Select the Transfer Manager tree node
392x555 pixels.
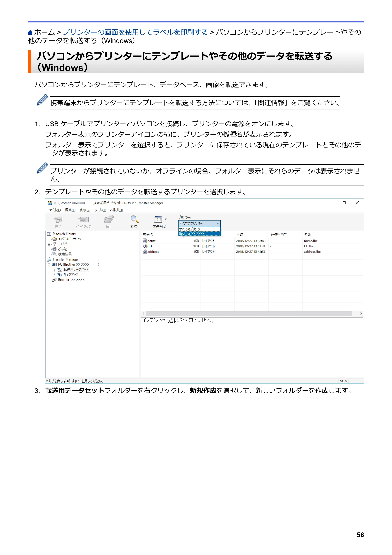pos(66,259)
